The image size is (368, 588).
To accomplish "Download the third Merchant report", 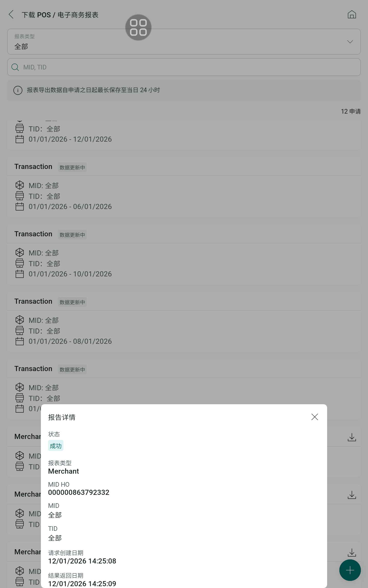I will point(352,552).
